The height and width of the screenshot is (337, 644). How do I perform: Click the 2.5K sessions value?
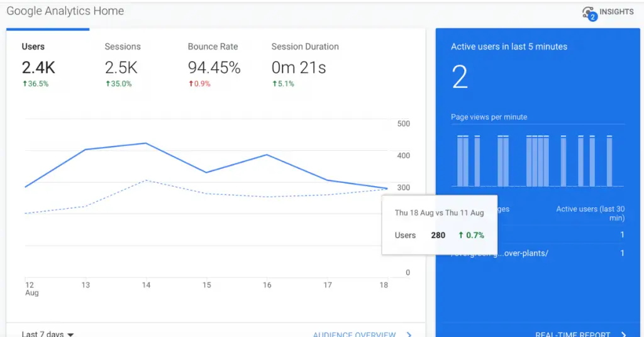point(121,68)
